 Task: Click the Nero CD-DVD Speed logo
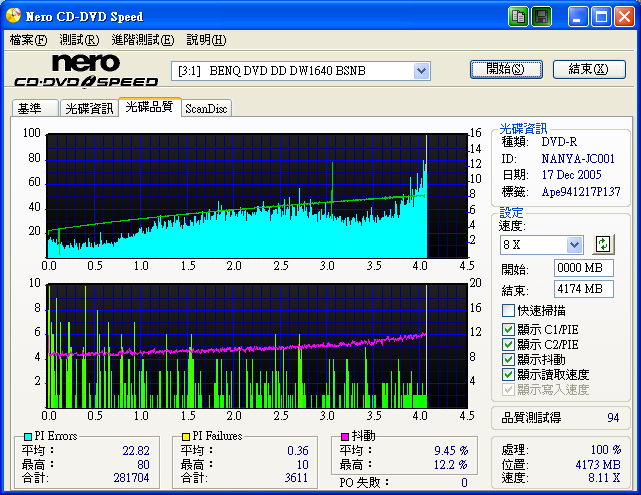[86, 71]
